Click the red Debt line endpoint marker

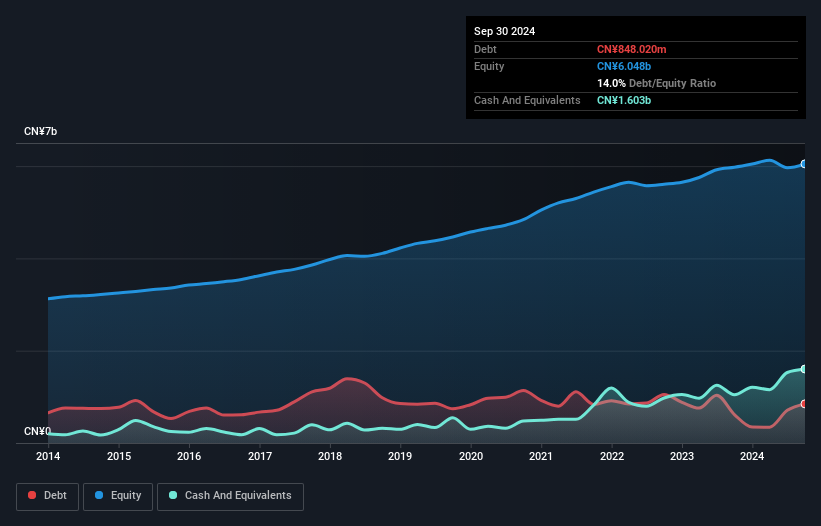point(804,404)
